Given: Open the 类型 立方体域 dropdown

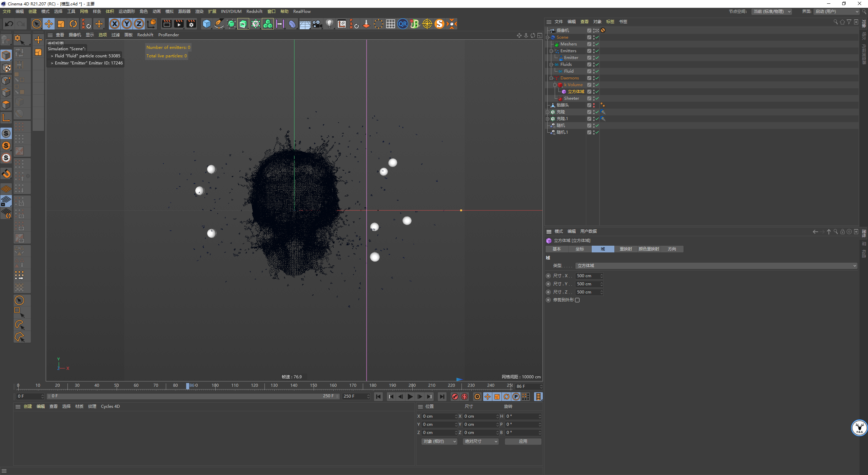Looking at the screenshot, I should pyautogui.click(x=716, y=266).
